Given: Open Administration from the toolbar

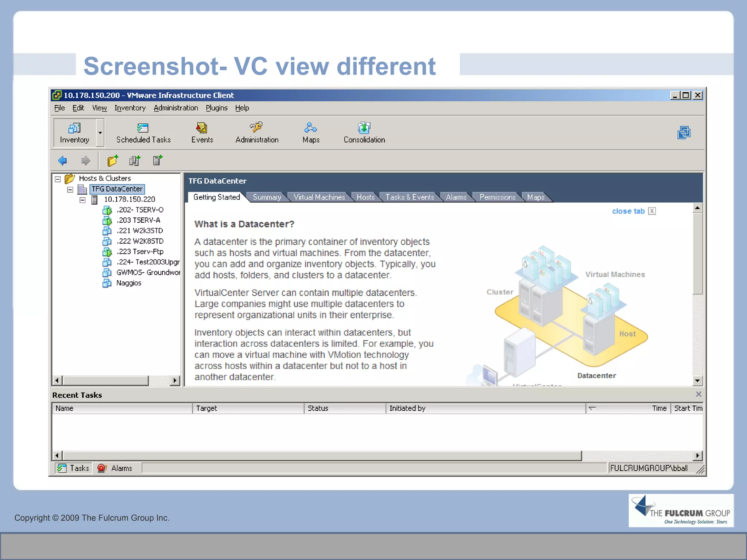Looking at the screenshot, I should (257, 133).
